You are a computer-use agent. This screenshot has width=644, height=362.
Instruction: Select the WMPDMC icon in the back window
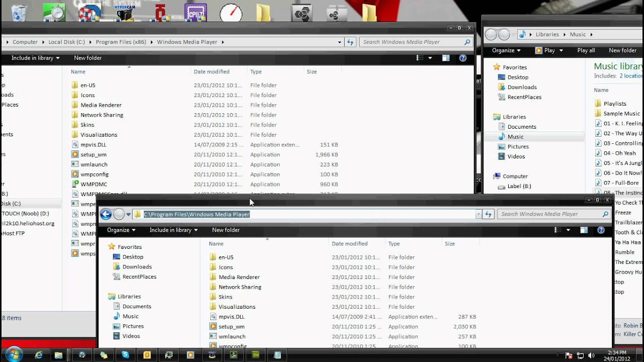tap(75, 184)
